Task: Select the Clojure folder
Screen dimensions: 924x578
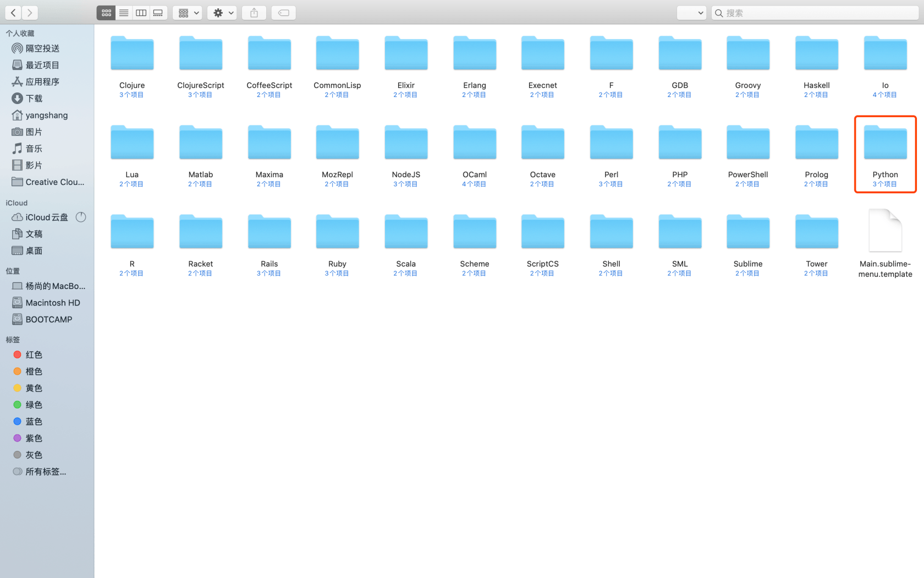Action: point(132,53)
